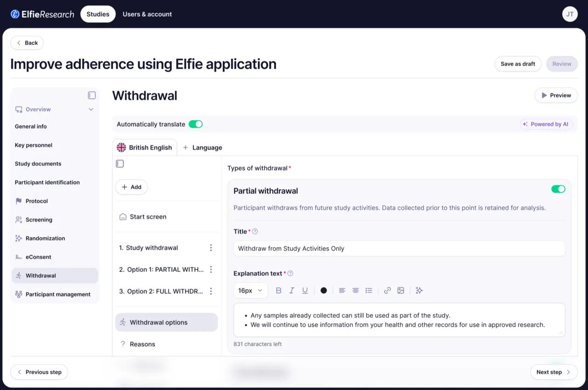Align explanation text to the left
Viewport: 588px width, 390px height.
[x=342, y=290]
